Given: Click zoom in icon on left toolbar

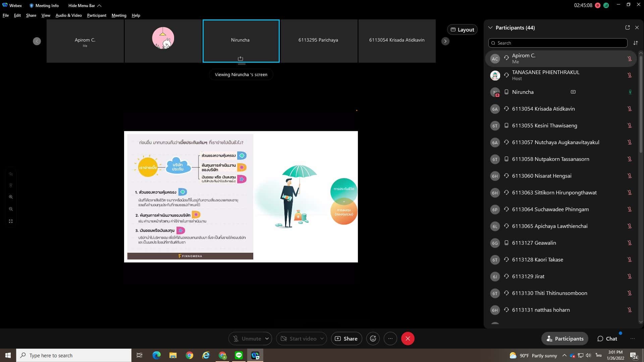Looking at the screenshot, I should tap(11, 197).
